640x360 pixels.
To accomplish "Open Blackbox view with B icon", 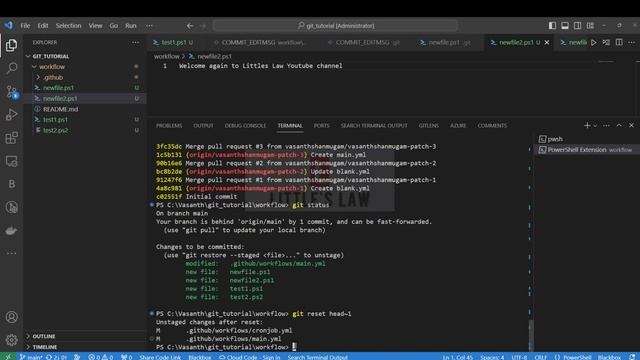I will pos(11,184).
